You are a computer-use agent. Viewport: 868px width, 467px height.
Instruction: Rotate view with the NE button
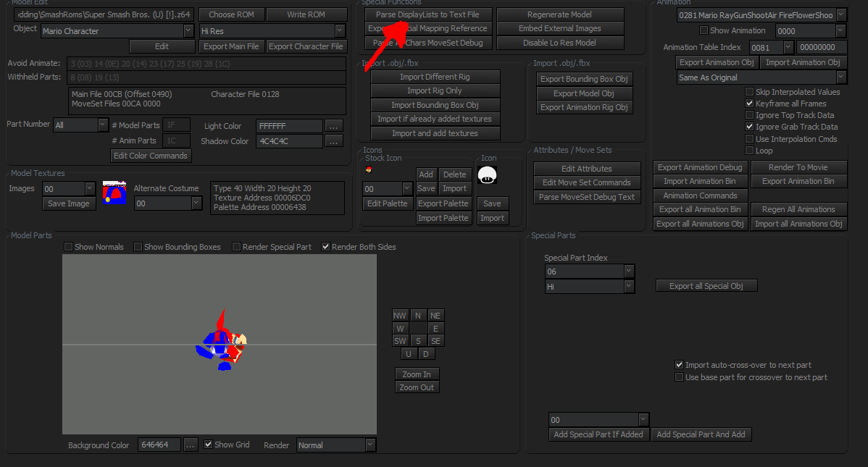click(435, 316)
